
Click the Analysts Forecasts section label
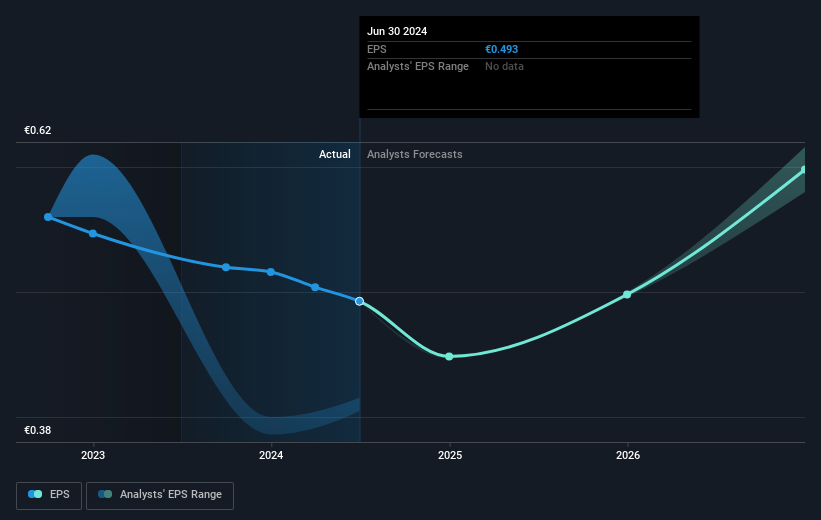415,154
